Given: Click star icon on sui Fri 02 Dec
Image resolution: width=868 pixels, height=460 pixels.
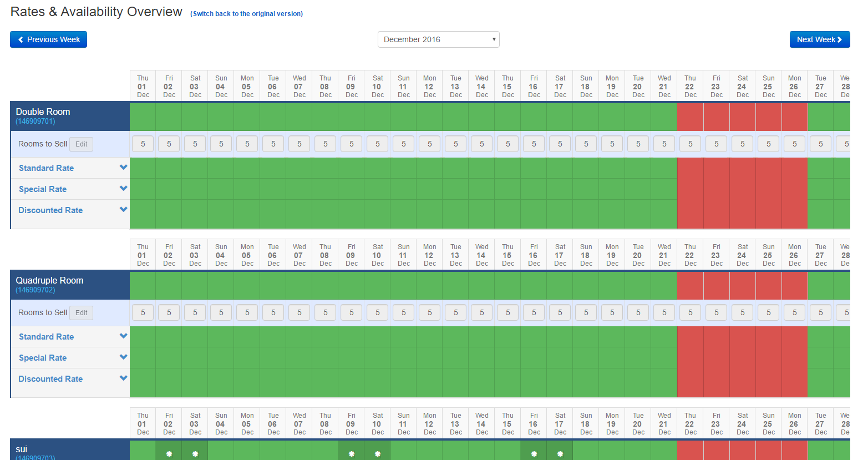Looking at the screenshot, I should point(169,454).
